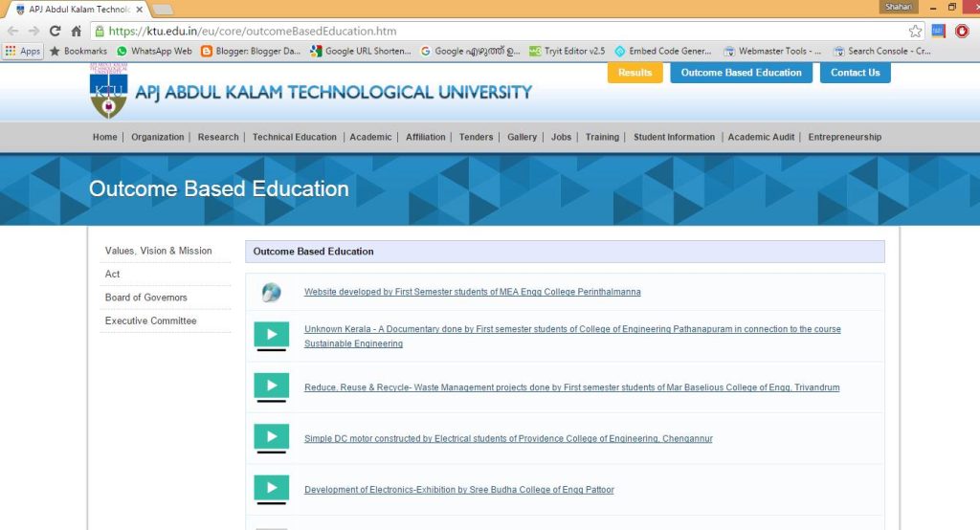Open the Organization navigation menu

coord(157,137)
